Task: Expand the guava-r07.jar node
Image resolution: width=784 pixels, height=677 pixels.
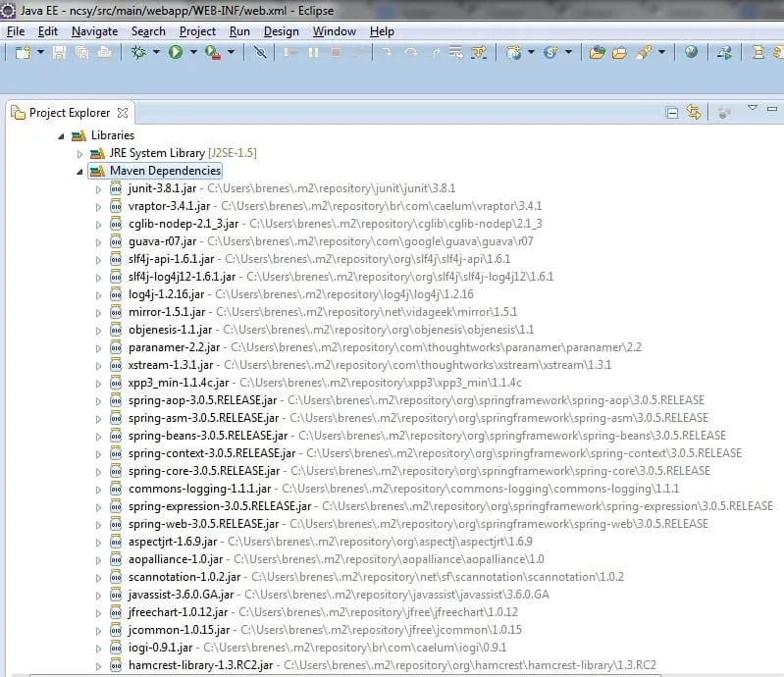Action: coord(98,242)
